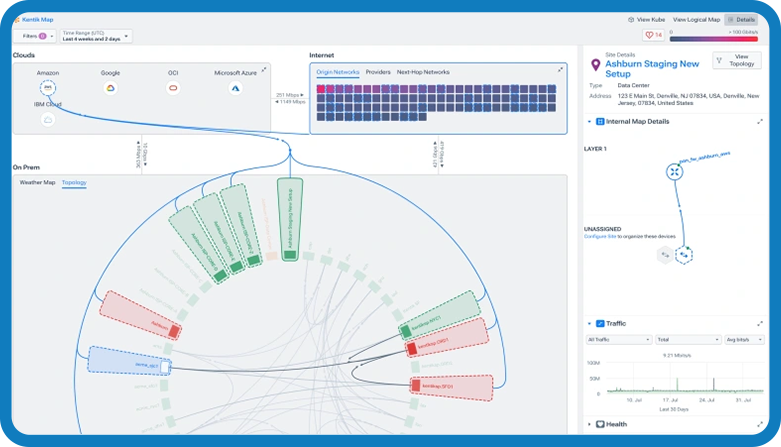Click the heart alerts badge showing 14
The height and width of the screenshot is (447, 781).
click(x=653, y=35)
